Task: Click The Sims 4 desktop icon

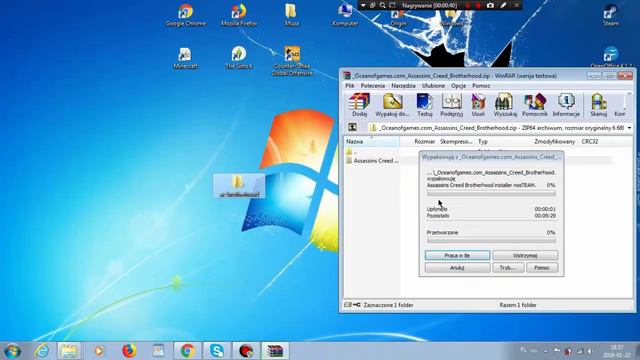Action: click(x=239, y=58)
